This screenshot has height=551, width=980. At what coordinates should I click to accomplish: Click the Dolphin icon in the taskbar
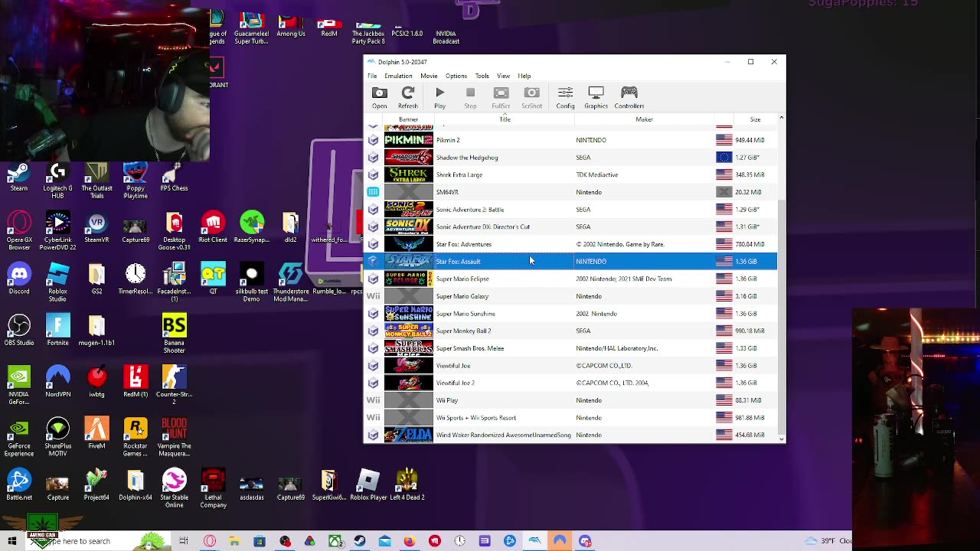point(534,541)
